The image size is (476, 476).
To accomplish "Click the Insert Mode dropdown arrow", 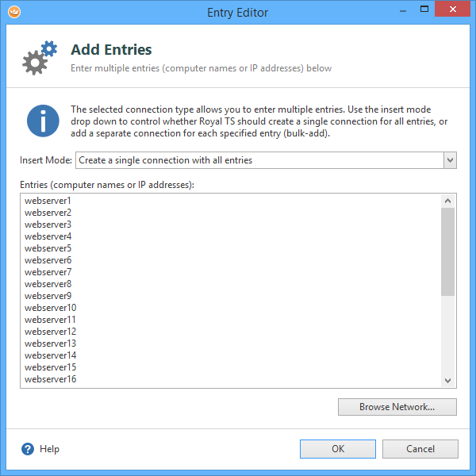I will point(450,160).
